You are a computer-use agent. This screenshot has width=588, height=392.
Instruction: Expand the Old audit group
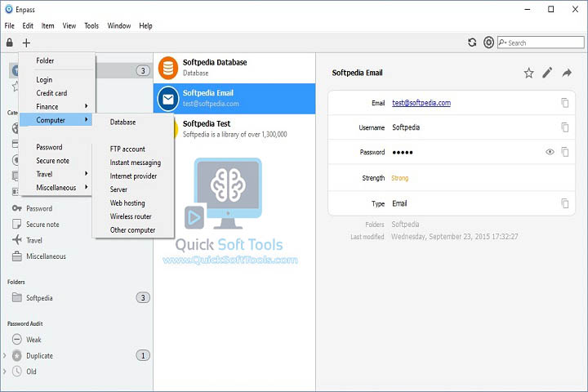[5, 372]
